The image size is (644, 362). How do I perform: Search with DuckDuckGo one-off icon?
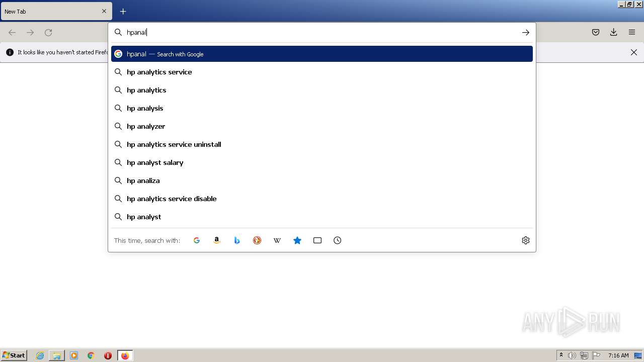(x=257, y=240)
